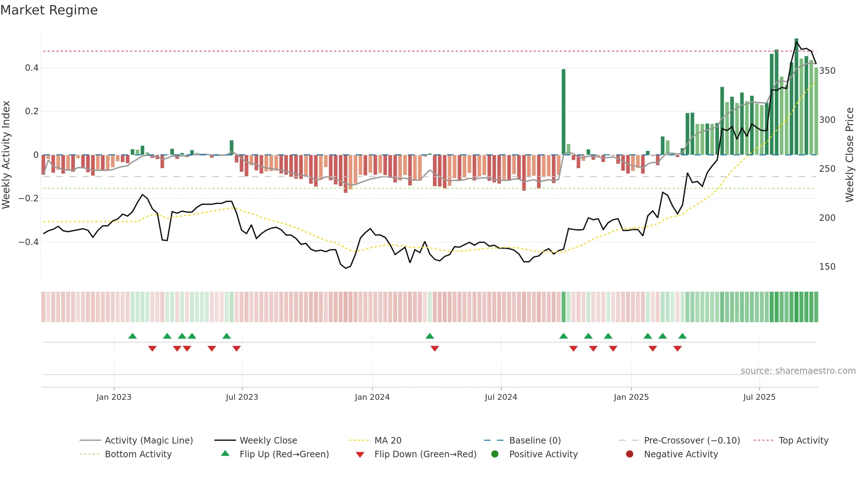
Task: Click the Weekly Close legend entry
Action: [x=256, y=440]
